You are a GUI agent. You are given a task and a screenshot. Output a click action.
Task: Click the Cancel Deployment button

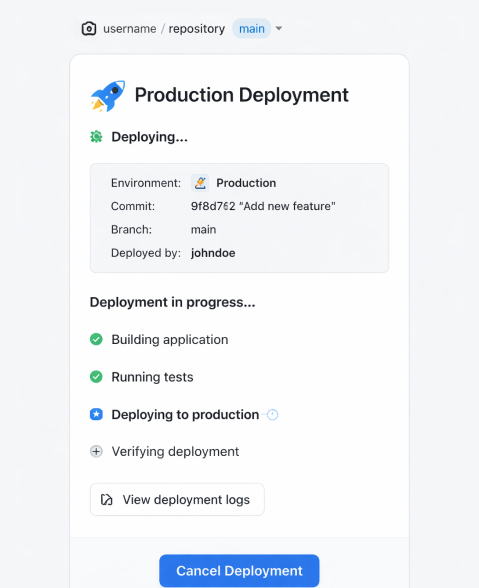[x=239, y=571]
